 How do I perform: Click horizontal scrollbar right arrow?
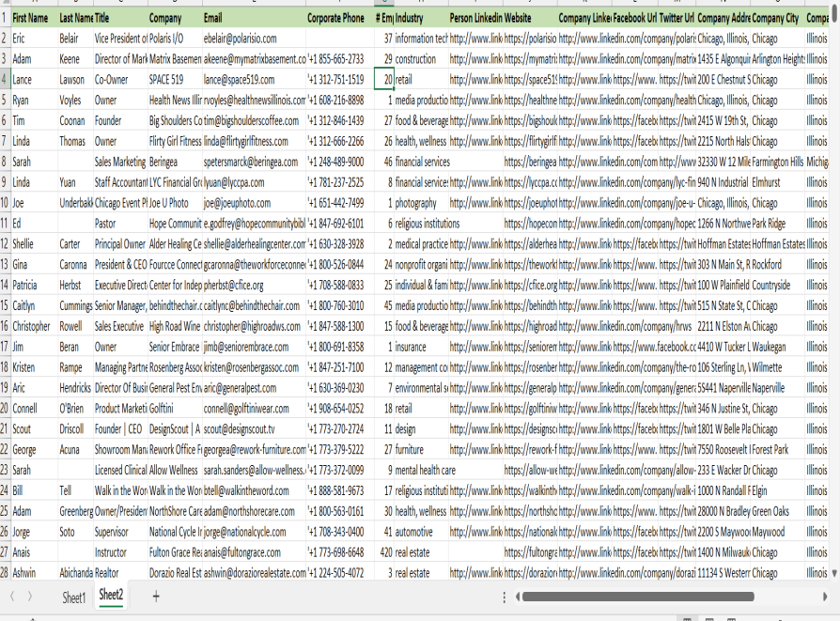click(824, 597)
